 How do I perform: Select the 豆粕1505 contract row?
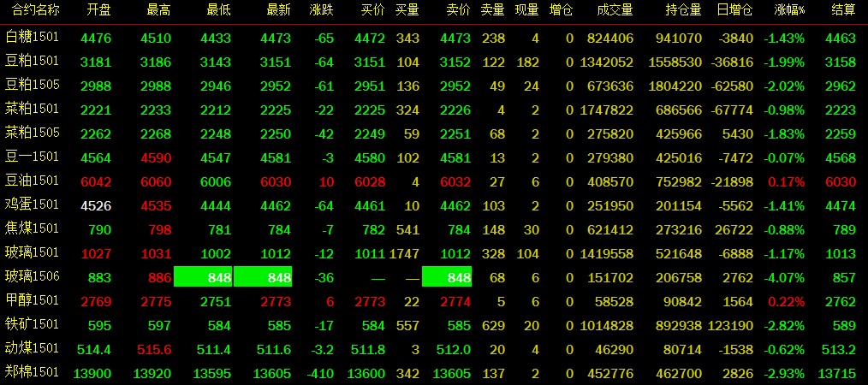[x=434, y=86]
